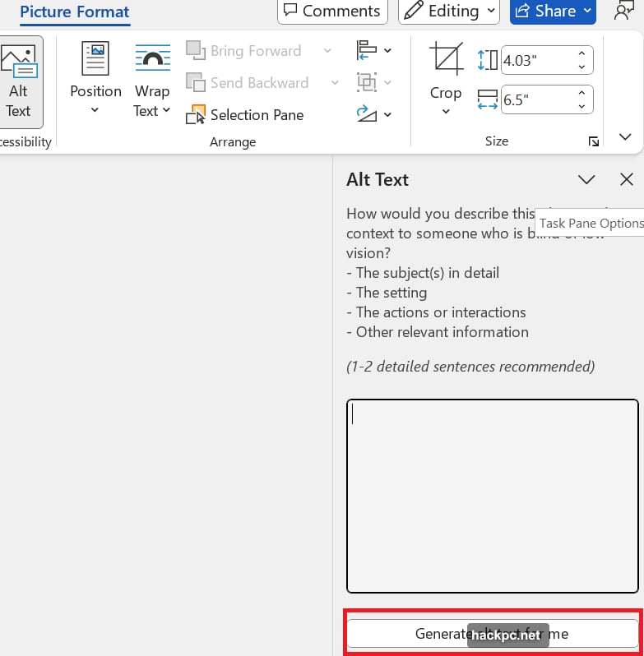
Task: Close the Alt Text pane
Action: point(627,180)
